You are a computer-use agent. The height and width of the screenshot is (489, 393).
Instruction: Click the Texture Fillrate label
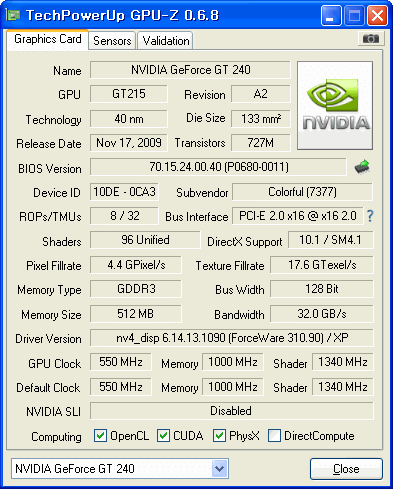(x=230, y=266)
